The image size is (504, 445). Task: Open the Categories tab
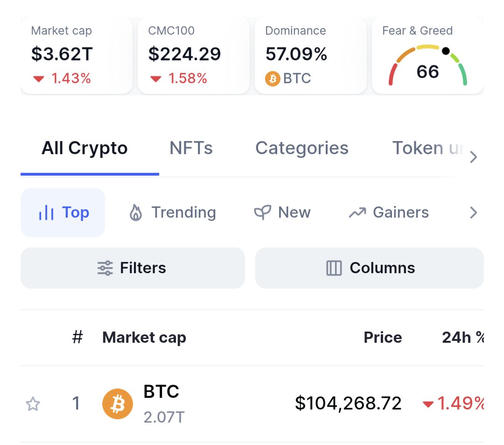pyautogui.click(x=302, y=148)
